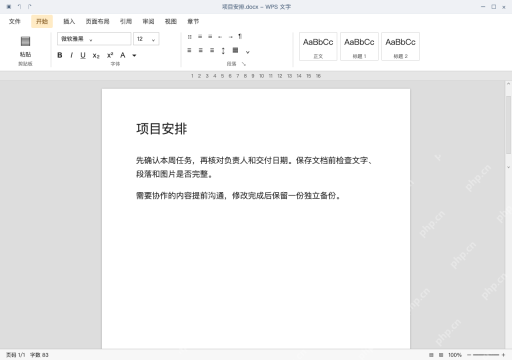
Task: Click the multilevel list icon
Action: click(x=210, y=36)
